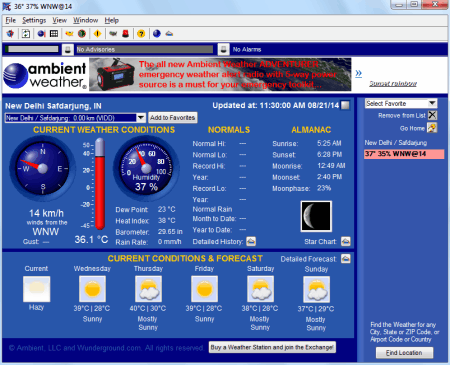Click Buy a Weather Station button
The height and width of the screenshot is (365, 450).
click(272, 347)
